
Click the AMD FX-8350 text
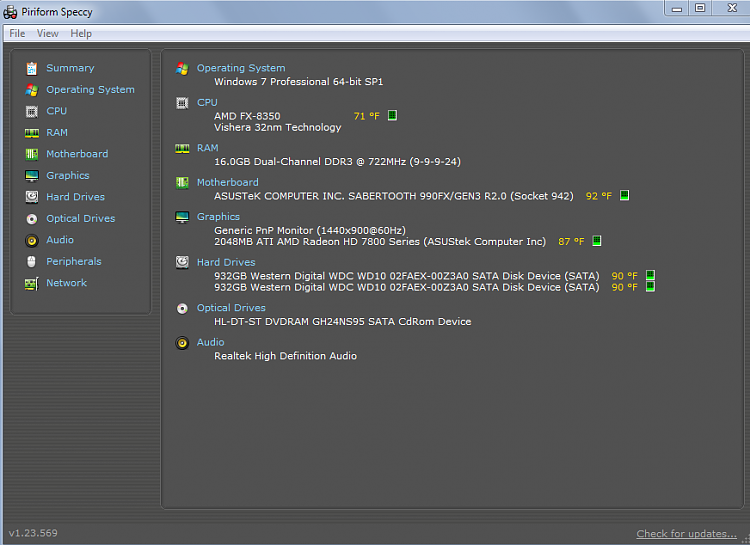point(247,116)
